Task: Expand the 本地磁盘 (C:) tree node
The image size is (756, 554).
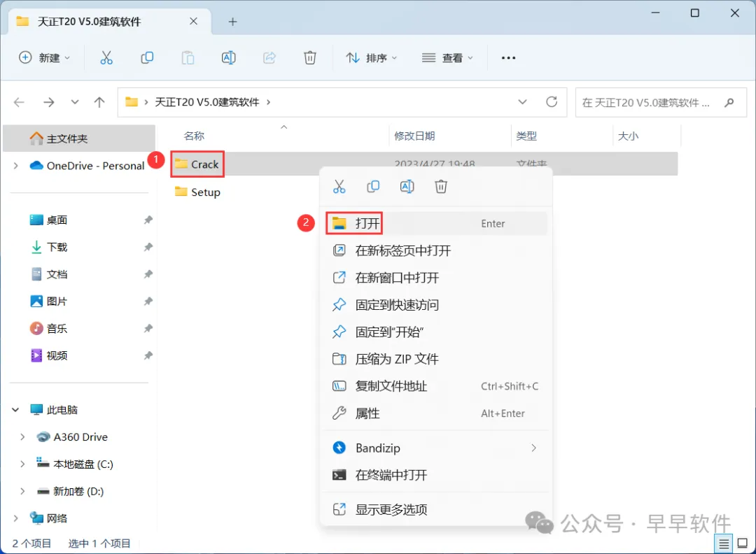Action: [22, 464]
